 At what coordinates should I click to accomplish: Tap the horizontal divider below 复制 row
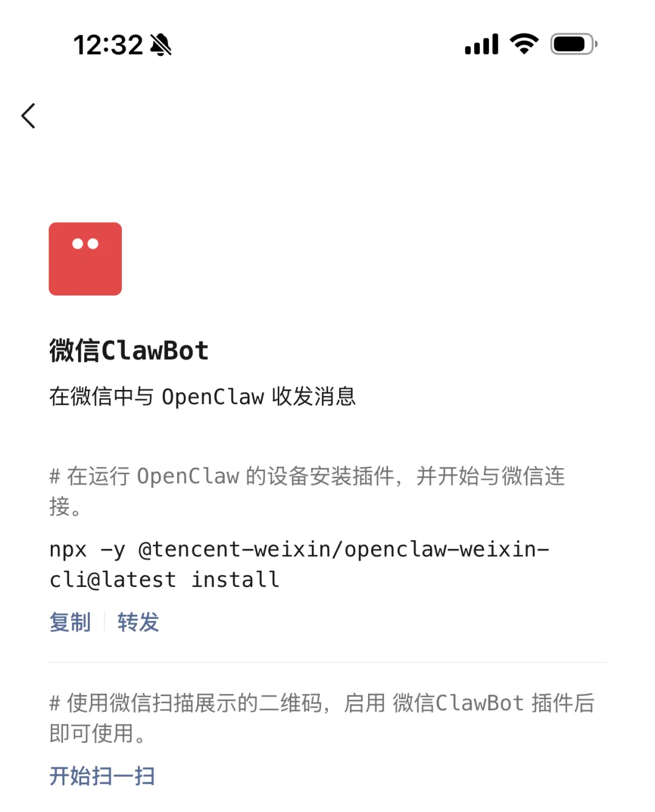[327, 662]
